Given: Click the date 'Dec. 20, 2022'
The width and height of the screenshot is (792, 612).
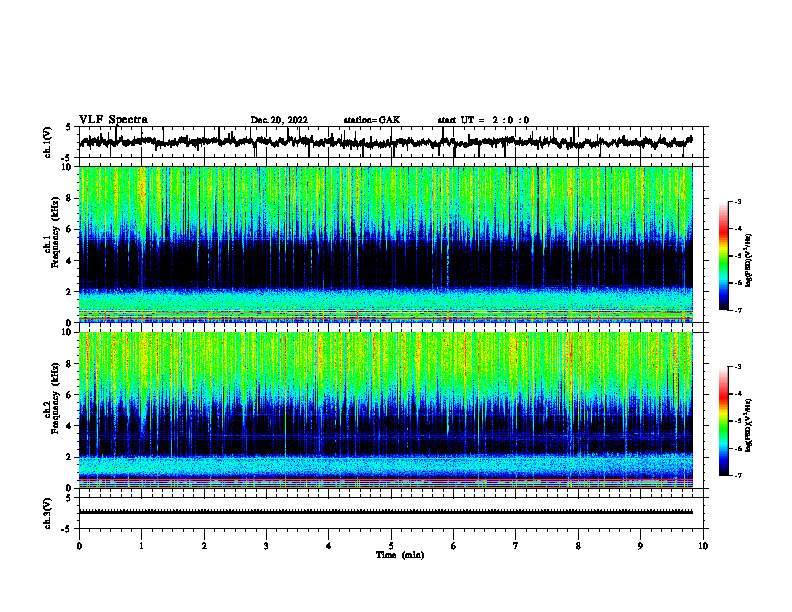Looking at the screenshot, I should (x=279, y=120).
